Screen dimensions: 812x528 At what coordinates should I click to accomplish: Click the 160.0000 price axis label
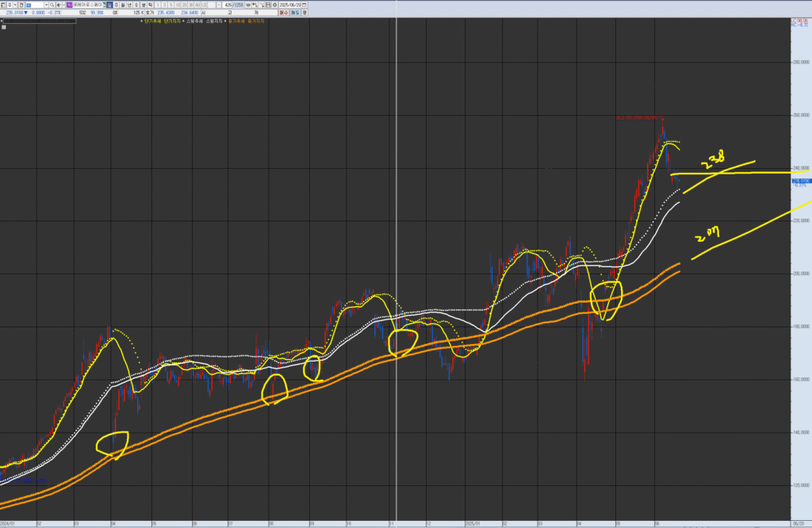(x=801, y=380)
